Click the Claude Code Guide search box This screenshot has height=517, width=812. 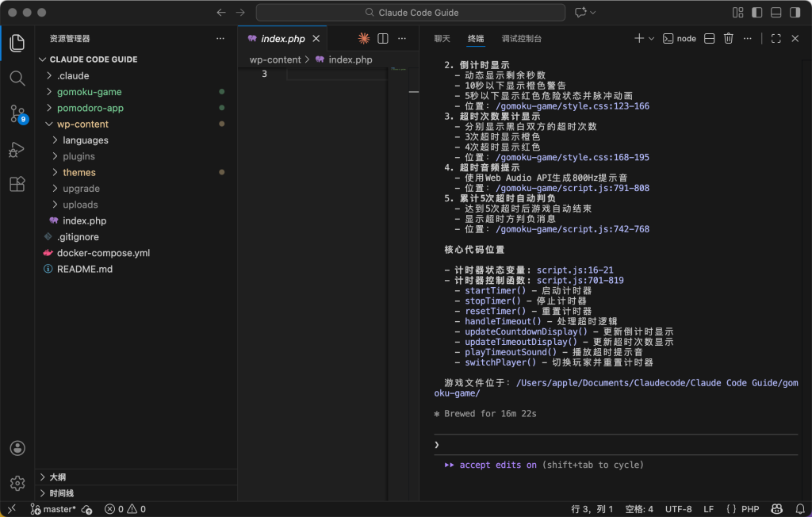pos(411,13)
